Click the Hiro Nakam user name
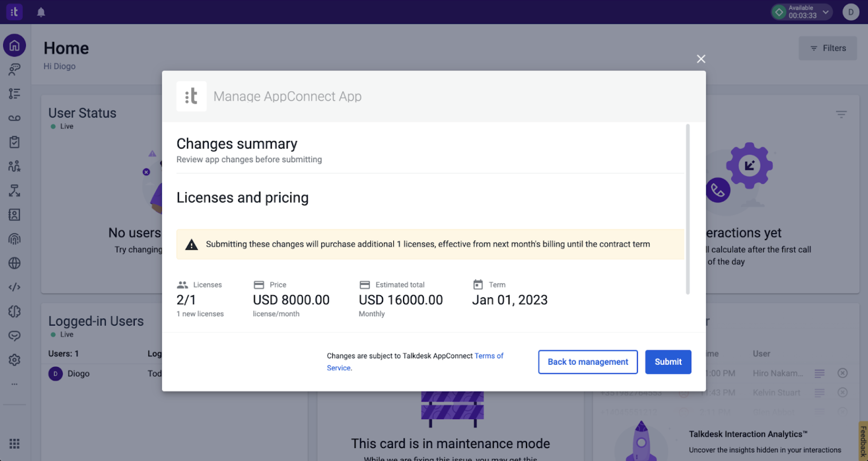This screenshot has height=461, width=868. 778,373
